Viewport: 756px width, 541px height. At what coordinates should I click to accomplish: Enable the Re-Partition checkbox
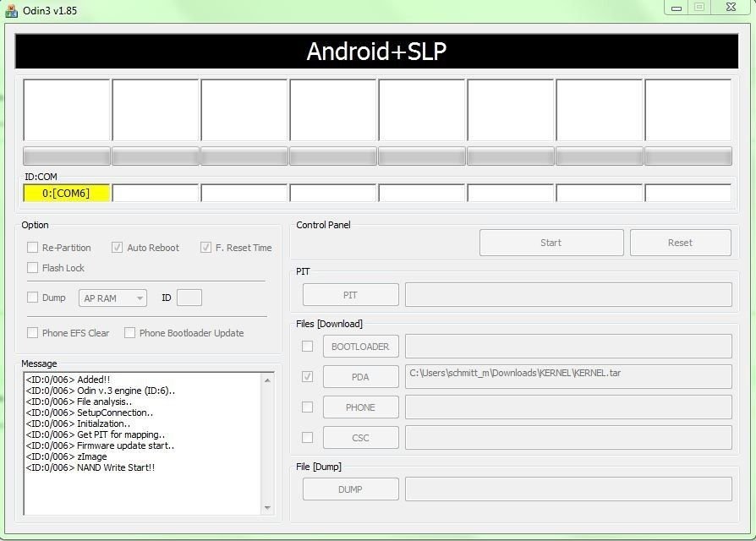(32, 248)
